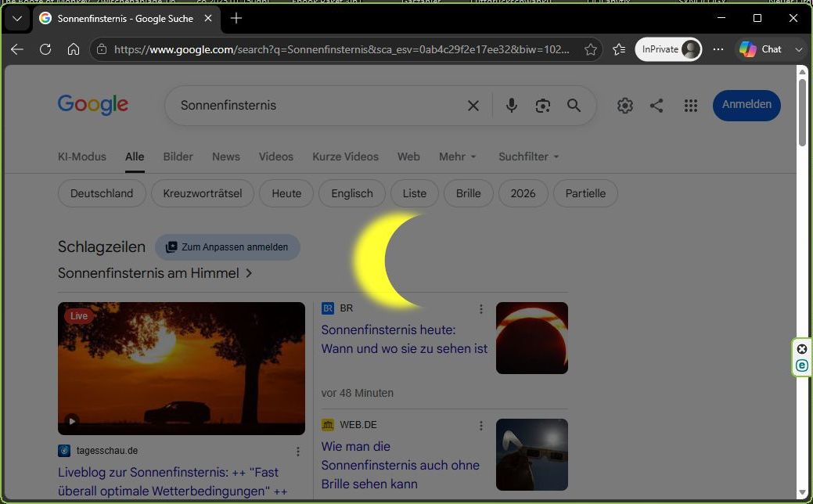The image size is (813, 504).
Task: Open options menu for WEB.DE article
Action: click(481, 426)
